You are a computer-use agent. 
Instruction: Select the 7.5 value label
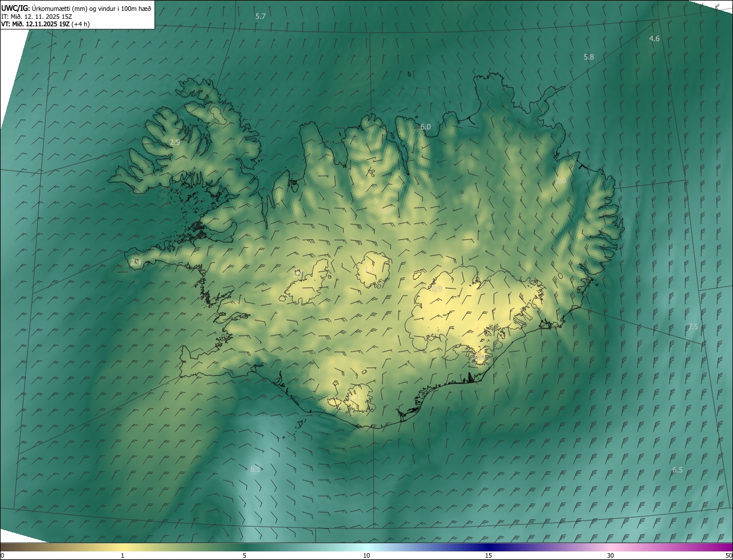click(x=693, y=326)
